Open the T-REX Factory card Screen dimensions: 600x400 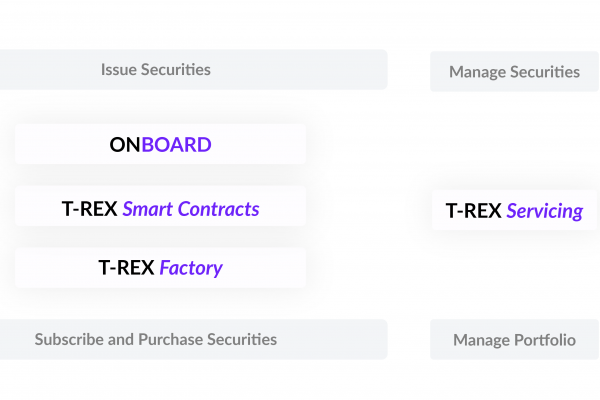point(160,268)
